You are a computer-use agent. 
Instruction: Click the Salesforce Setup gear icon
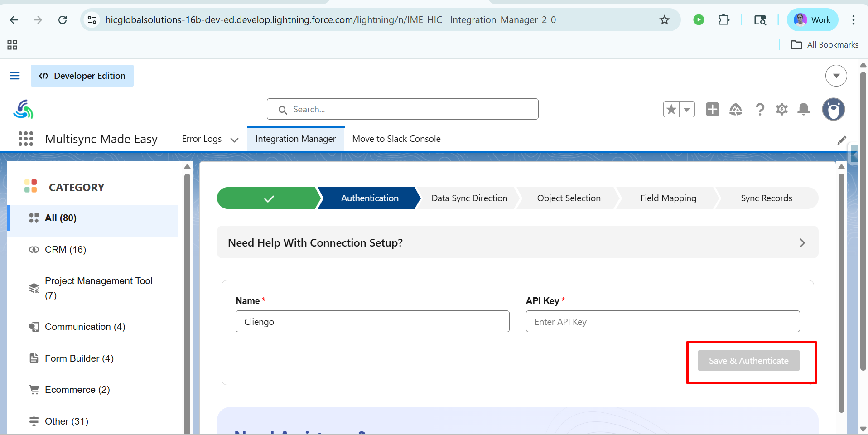(x=781, y=109)
